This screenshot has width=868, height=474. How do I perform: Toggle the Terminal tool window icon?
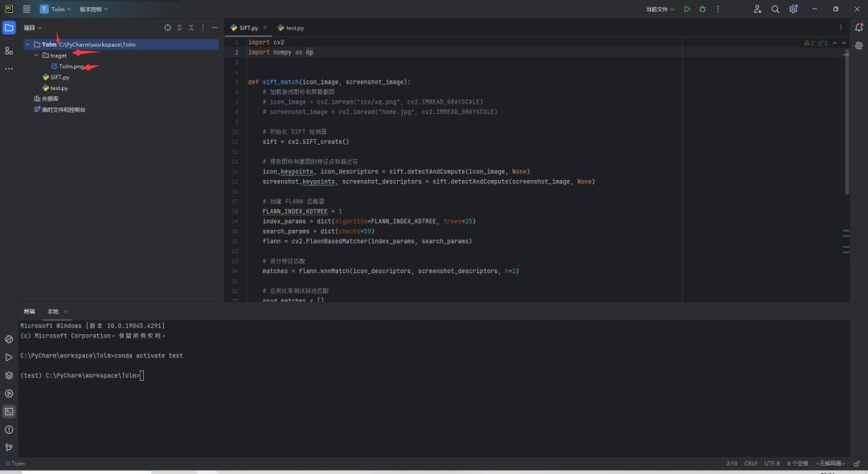pos(9,411)
